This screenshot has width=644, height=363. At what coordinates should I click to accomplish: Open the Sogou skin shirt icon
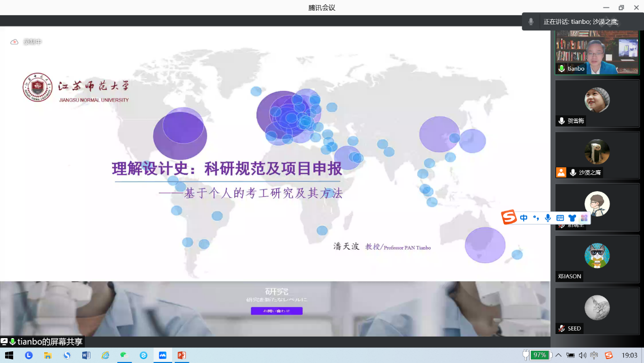[x=572, y=218]
